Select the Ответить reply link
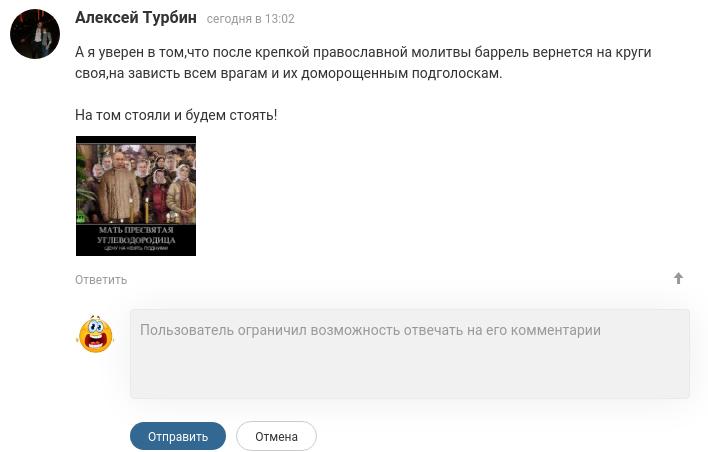Screen dimensions: 708x452 101,280
